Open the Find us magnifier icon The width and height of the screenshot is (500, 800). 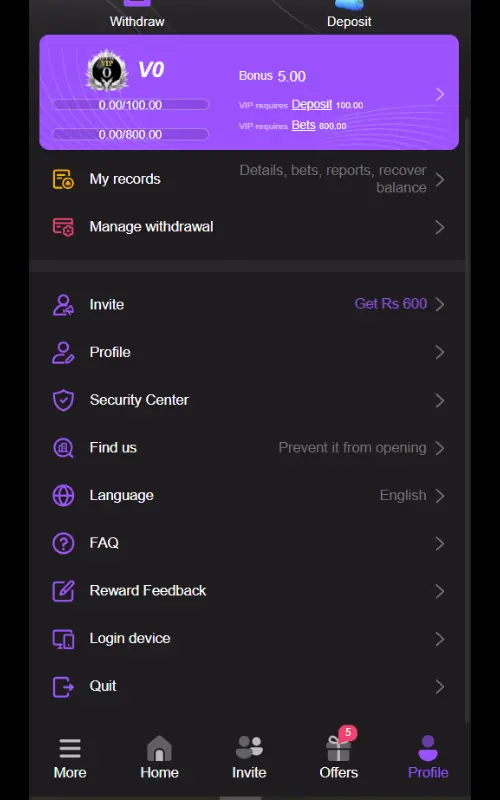(x=63, y=448)
